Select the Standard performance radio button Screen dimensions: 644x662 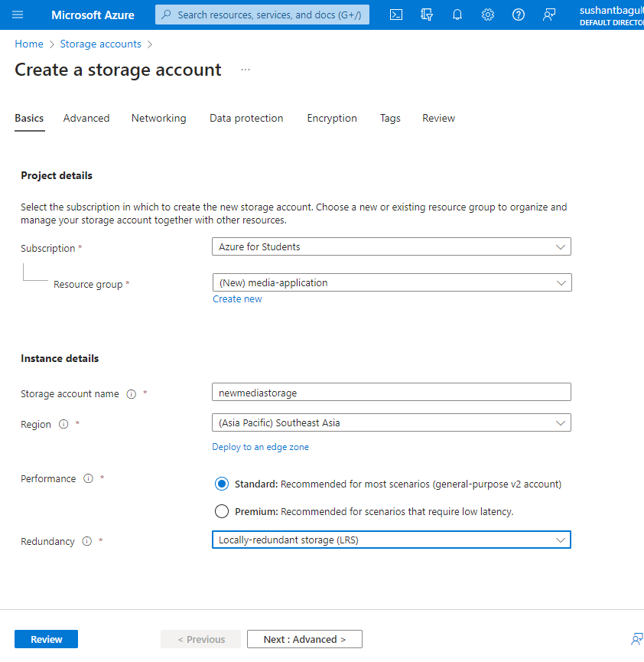pos(222,484)
